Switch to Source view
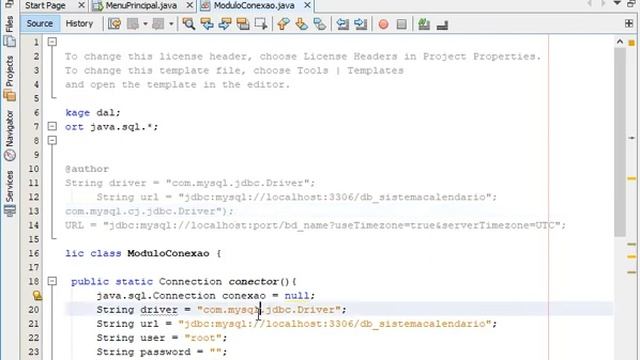Viewport: 640px width, 360px height. 40,24
